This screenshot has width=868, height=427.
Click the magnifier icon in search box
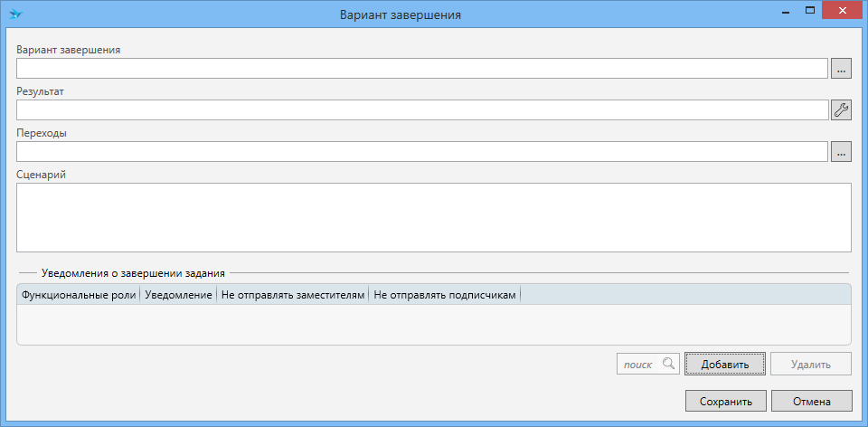coord(668,364)
